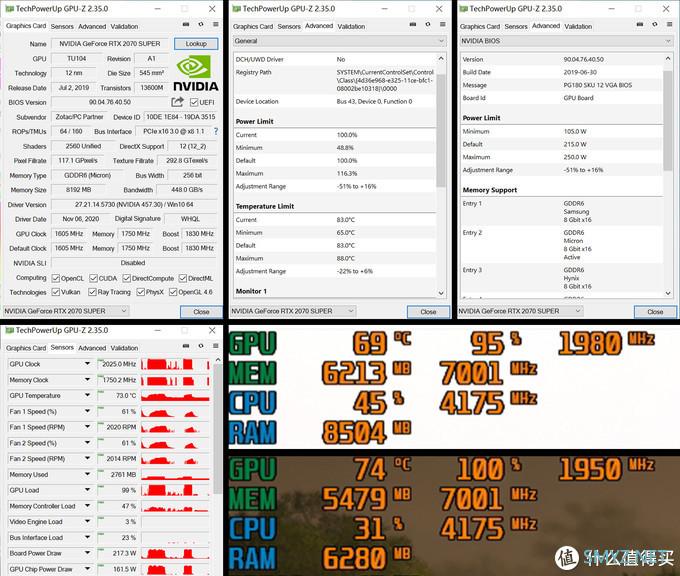The image size is (680, 576).
Task: Click the Temperature Limit Maximum 88.0°C value
Action: pyautogui.click(x=346, y=258)
